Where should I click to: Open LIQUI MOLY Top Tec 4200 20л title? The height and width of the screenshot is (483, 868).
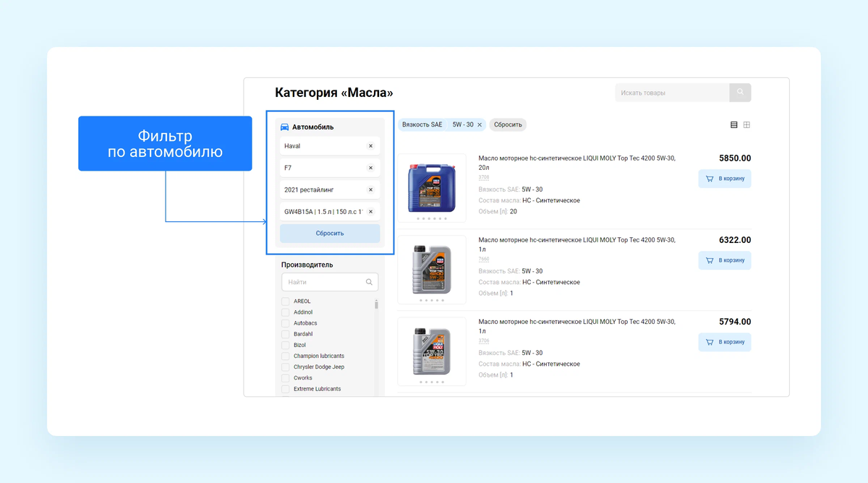point(577,163)
